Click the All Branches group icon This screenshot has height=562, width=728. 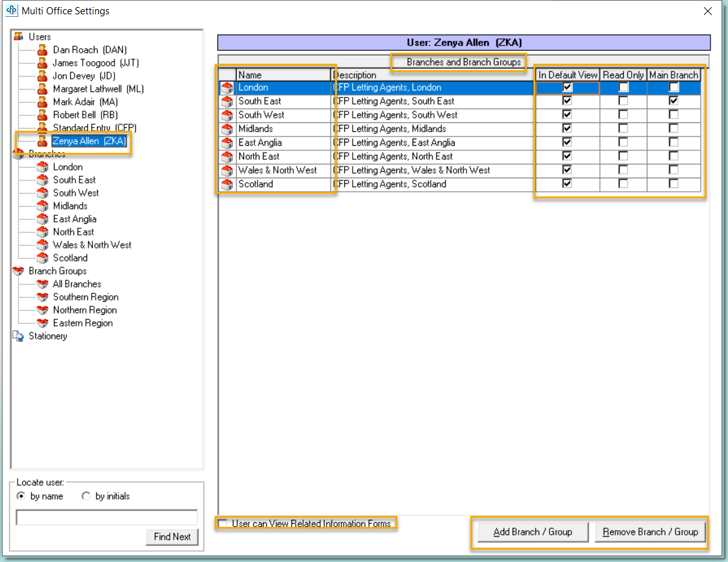43,284
